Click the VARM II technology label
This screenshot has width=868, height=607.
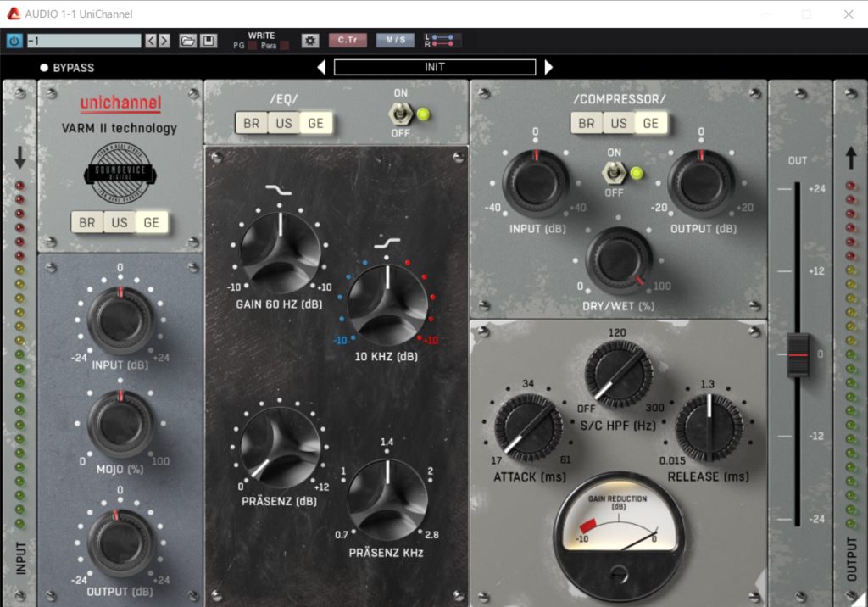[x=120, y=128]
